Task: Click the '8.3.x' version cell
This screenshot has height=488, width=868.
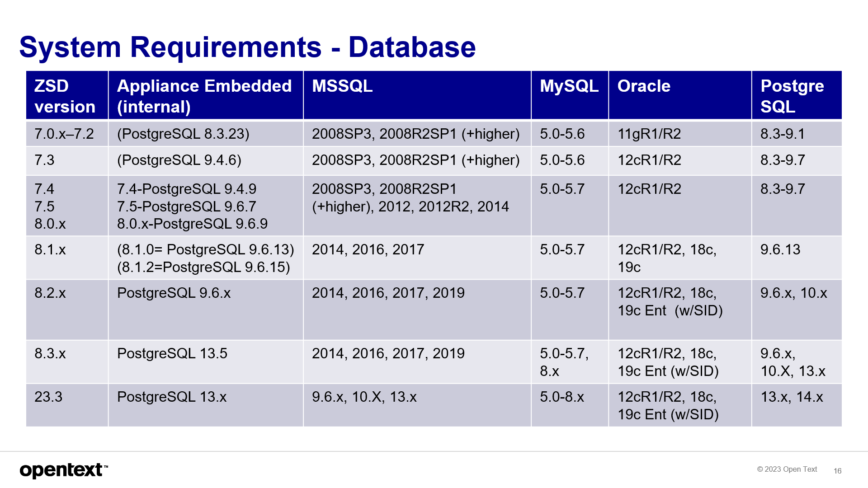Action: tap(67, 362)
